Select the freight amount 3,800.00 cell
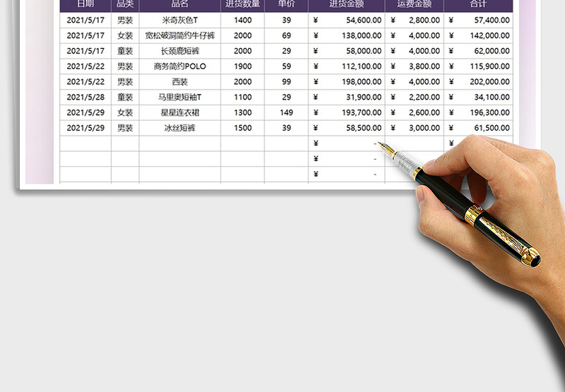565x392 pixels. [415, 66]
